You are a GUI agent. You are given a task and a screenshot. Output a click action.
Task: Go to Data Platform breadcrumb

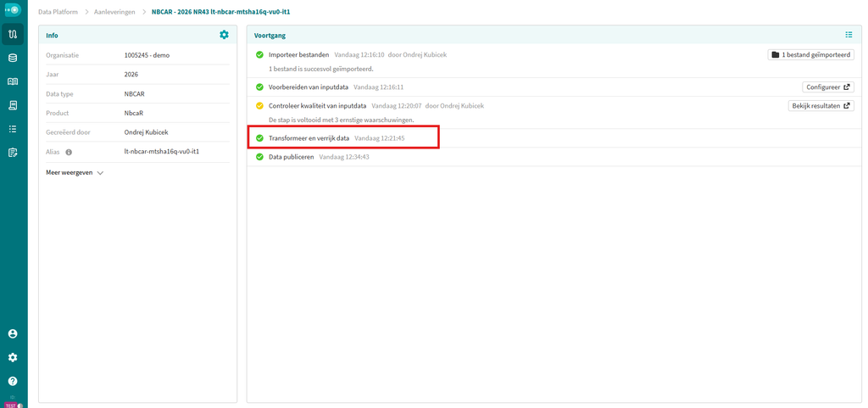click(58, 12)
